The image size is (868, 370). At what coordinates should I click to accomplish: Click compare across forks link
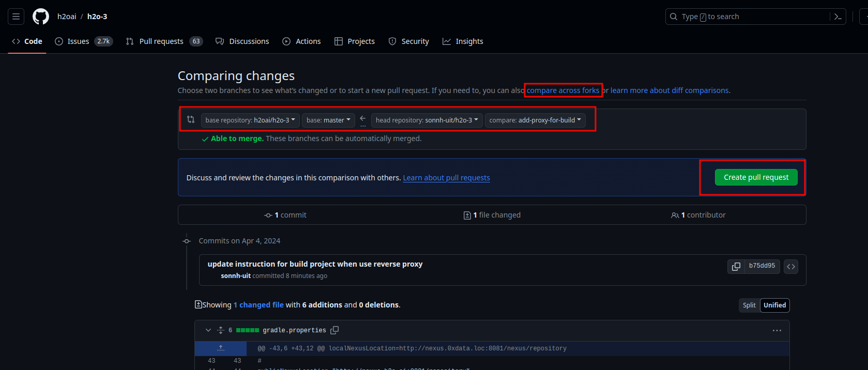click(x=563, y=90)
